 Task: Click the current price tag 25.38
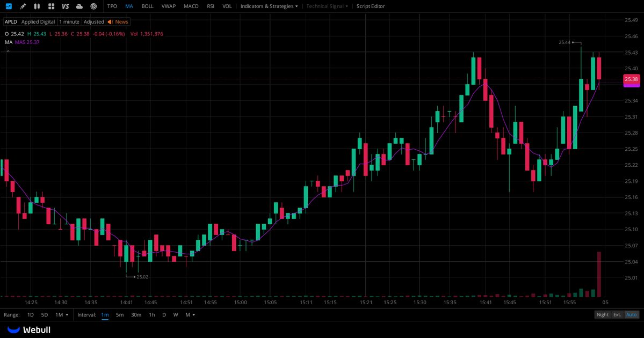(x=631, y=79)
